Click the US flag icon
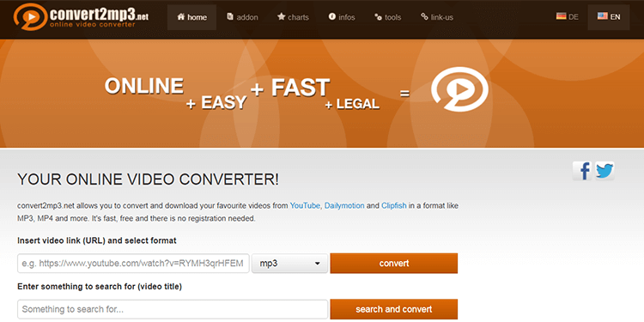This screenshot has width=644, height=322. 603,16
